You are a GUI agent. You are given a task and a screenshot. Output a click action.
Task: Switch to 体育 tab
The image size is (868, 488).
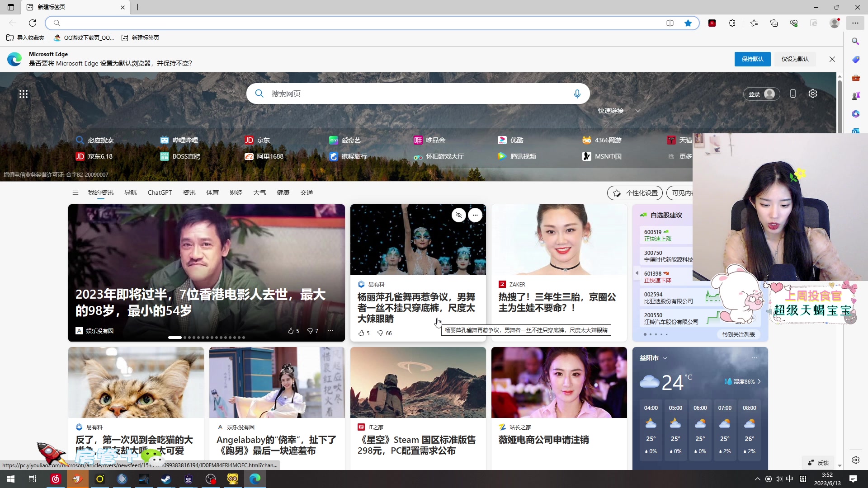click(212, 192)
